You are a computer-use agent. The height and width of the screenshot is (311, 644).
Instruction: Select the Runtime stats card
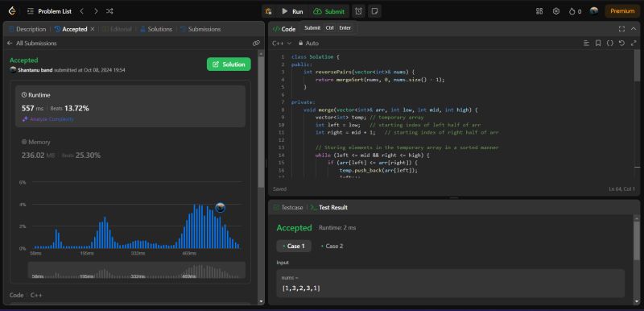(x=130, y=106)
